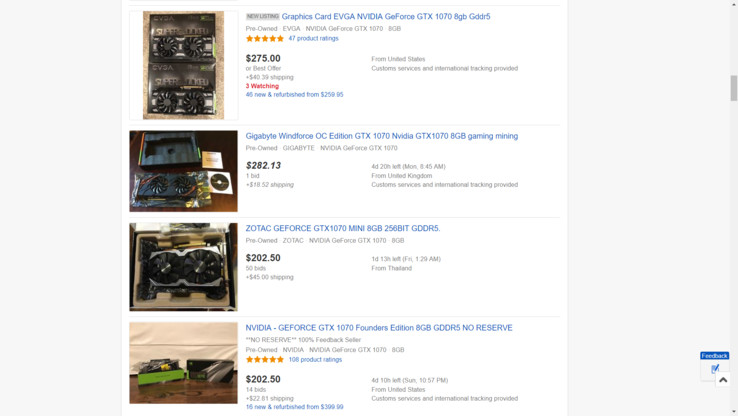
Task: Click the '4d 10h left (Sun, 10:57 PM)' text
Action: pos(409,380)
